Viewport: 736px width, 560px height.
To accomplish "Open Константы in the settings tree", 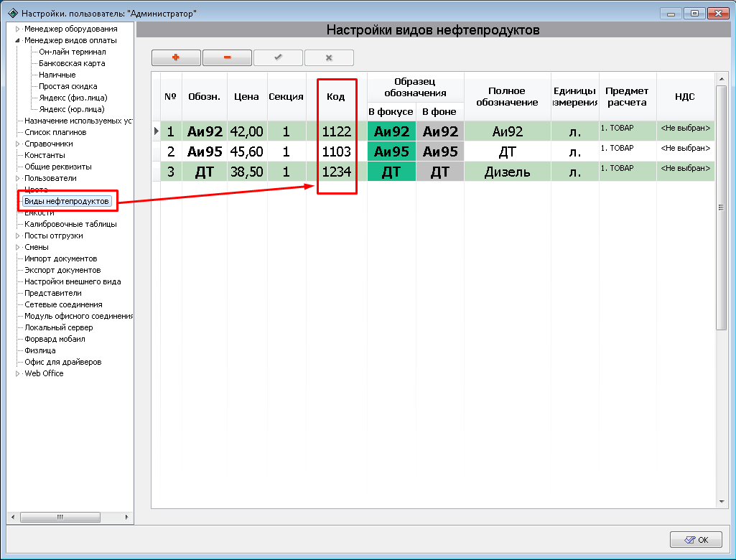I will tap(45, 155).
